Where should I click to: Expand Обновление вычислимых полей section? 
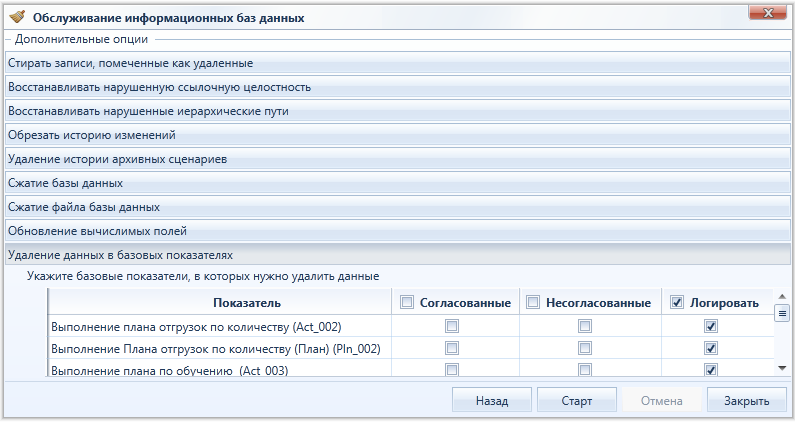398,231
